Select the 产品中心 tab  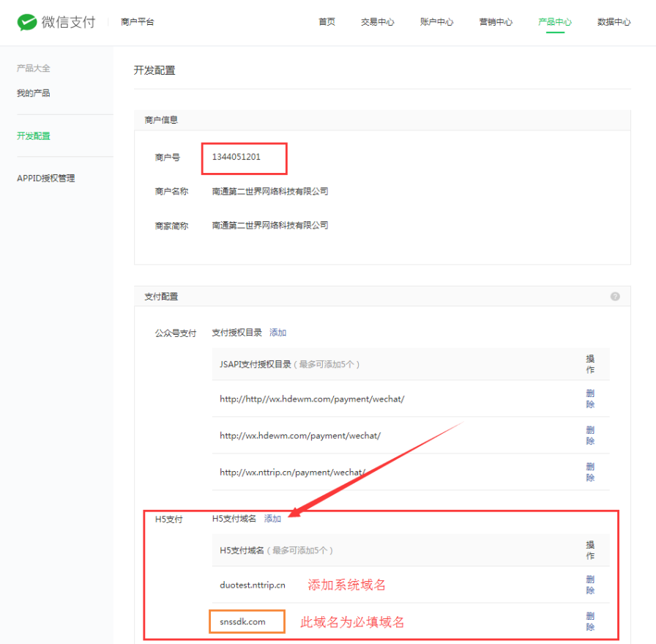554,22
